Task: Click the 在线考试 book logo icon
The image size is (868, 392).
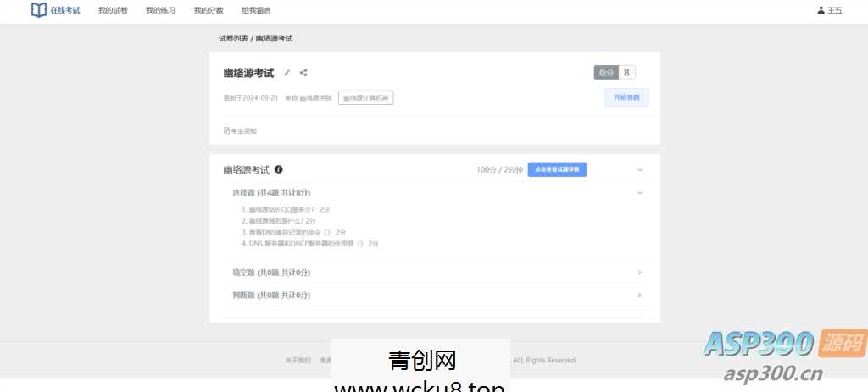Action: pos(38,10)
